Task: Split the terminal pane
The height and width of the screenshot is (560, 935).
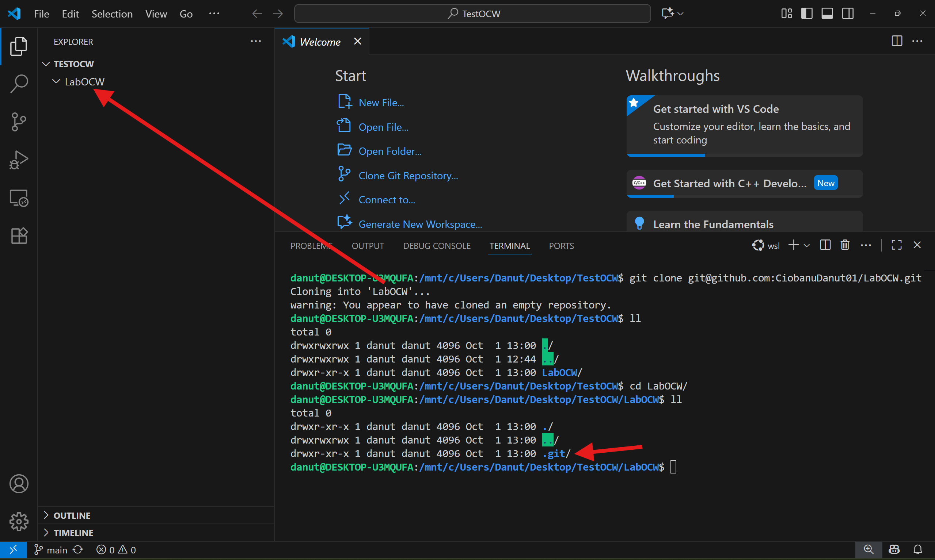Action: click(x=825, y=245)
